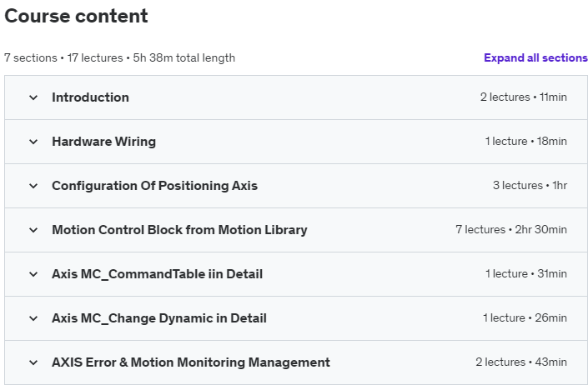Open AXIS Error & Motion Monitoring Management
588x385 pixels.
(191, 362)
